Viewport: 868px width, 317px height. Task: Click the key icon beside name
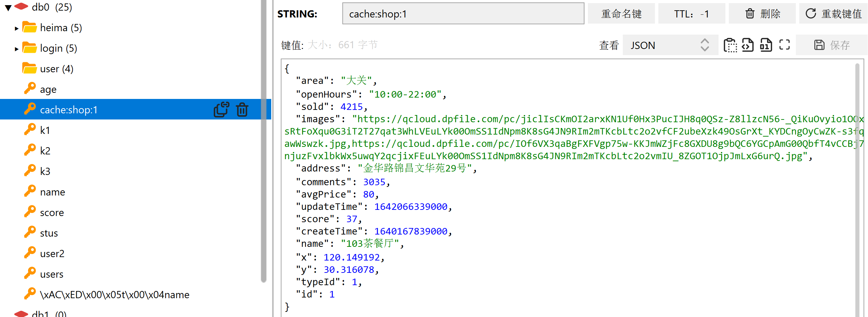30,191
